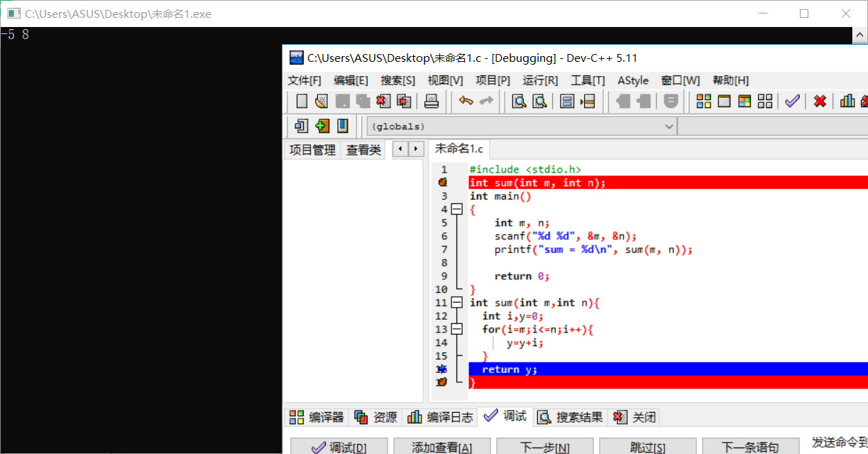Click the Find magnifier toolbar icon
Image resolution: width=868 pixels, height=454 pixels.
click(x=520, y=101)
